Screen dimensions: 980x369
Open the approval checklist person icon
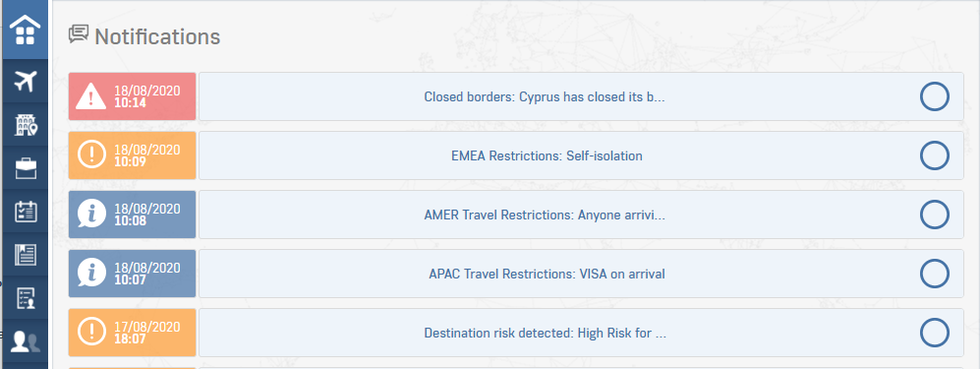tap(25, 298)
